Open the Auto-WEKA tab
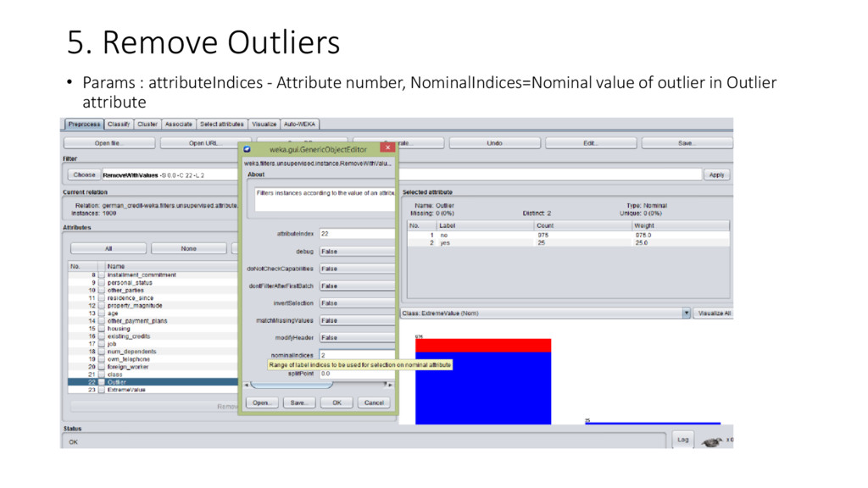The image size is (868, 488). [299, 125]
